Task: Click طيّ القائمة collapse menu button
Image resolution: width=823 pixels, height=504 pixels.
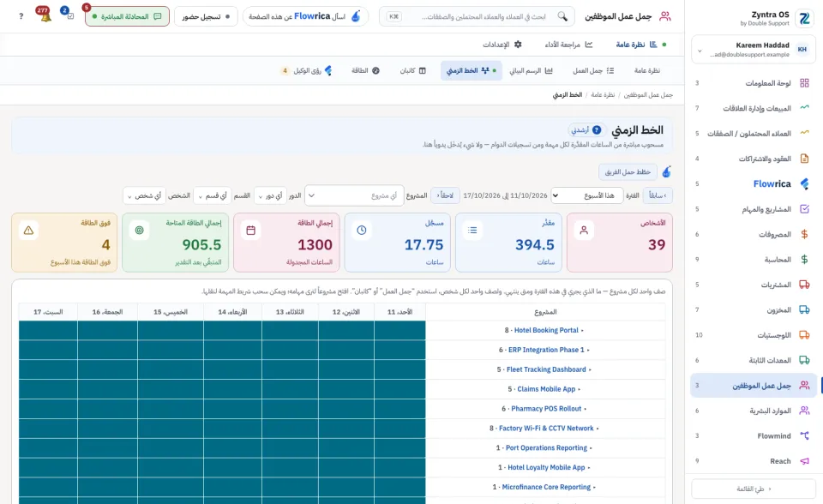Action: (x=754, y=489)
